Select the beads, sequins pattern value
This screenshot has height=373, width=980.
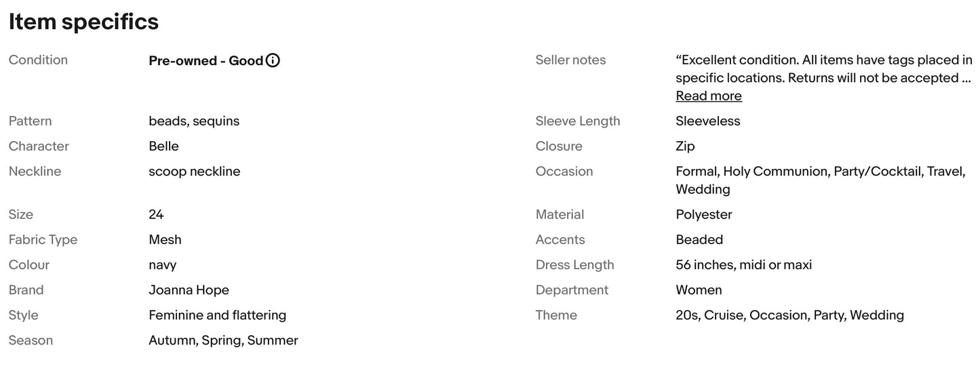[x=194, y=121]
